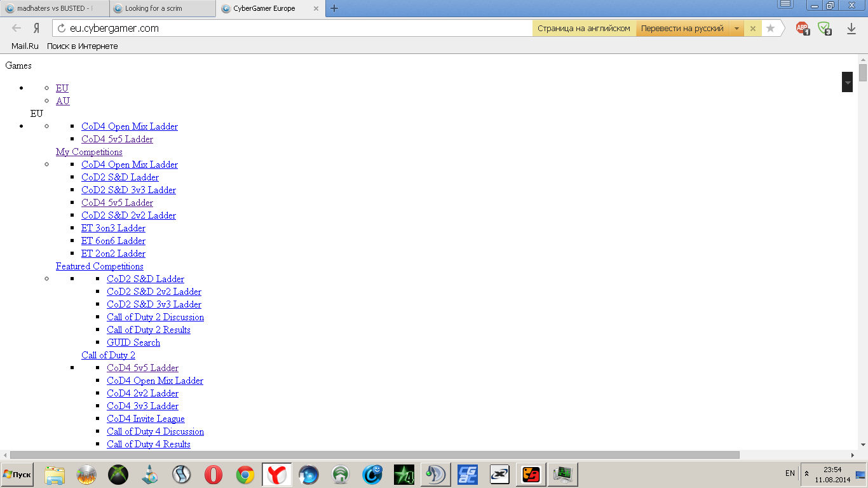Open the green shield extension icon
868x488 pixels.
(824, 28)
